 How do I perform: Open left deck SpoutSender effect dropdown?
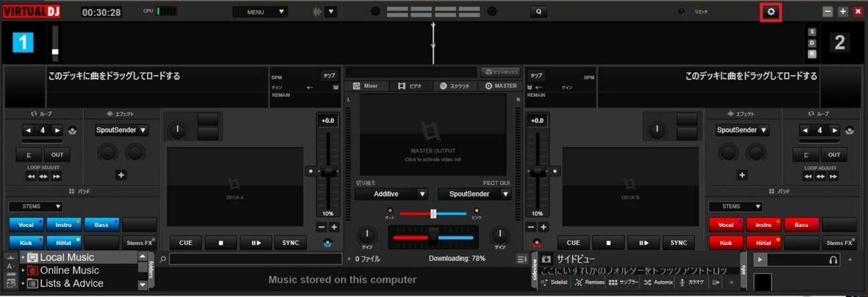[121, 130]
